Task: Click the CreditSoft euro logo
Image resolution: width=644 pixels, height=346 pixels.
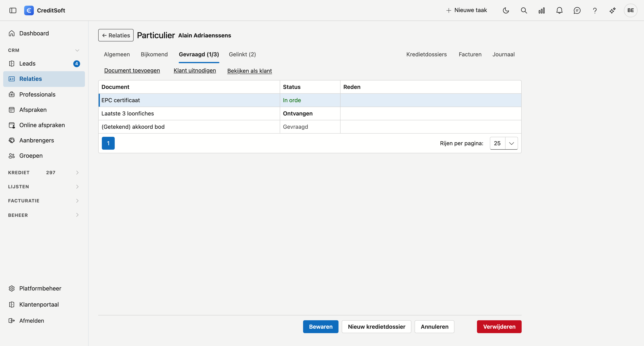Action: pos(29,10)
